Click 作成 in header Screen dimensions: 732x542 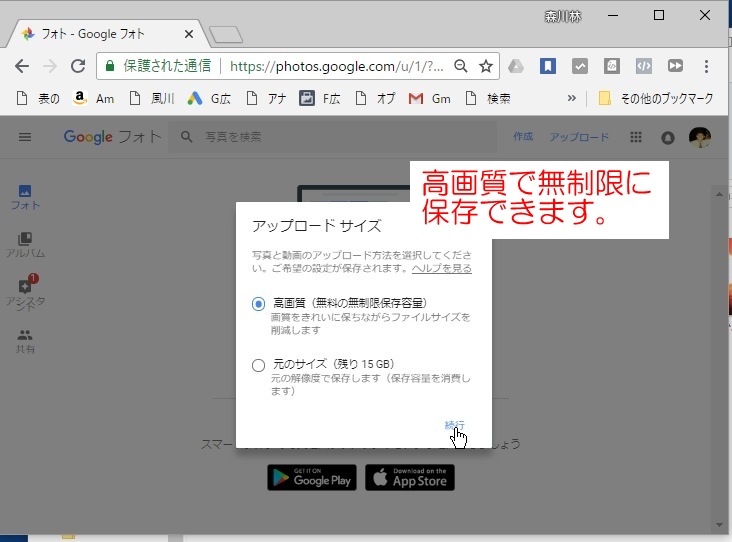tap(523, 136)
